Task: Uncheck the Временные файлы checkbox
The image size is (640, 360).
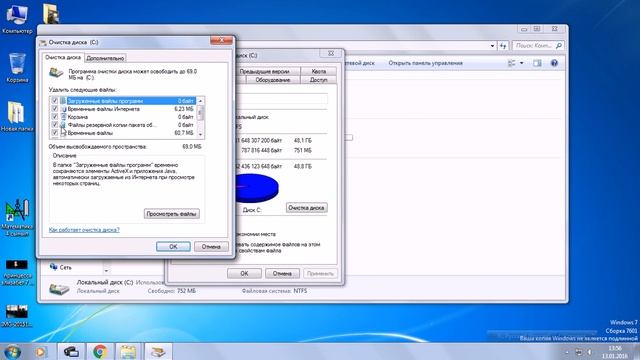Action: coord(55,133)
